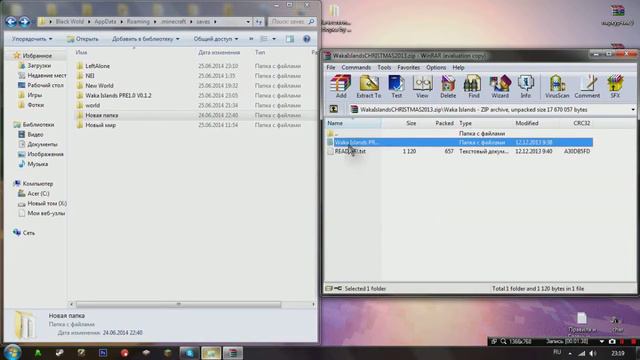Select the Waka Islands PRE1.0 V0.1.2 folder
Viewport: 640px width, 360px height.
[118, 95]
